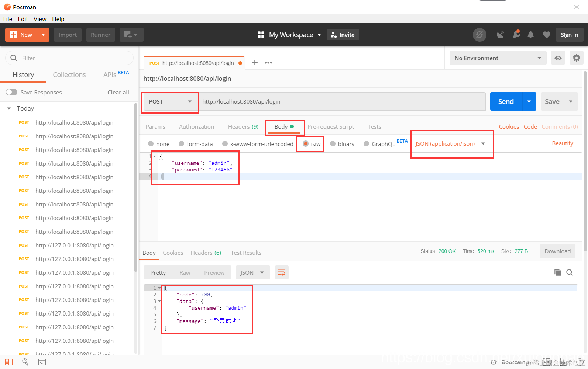
Task: Open find and replace status bar icon
Action: click(25, 362)
